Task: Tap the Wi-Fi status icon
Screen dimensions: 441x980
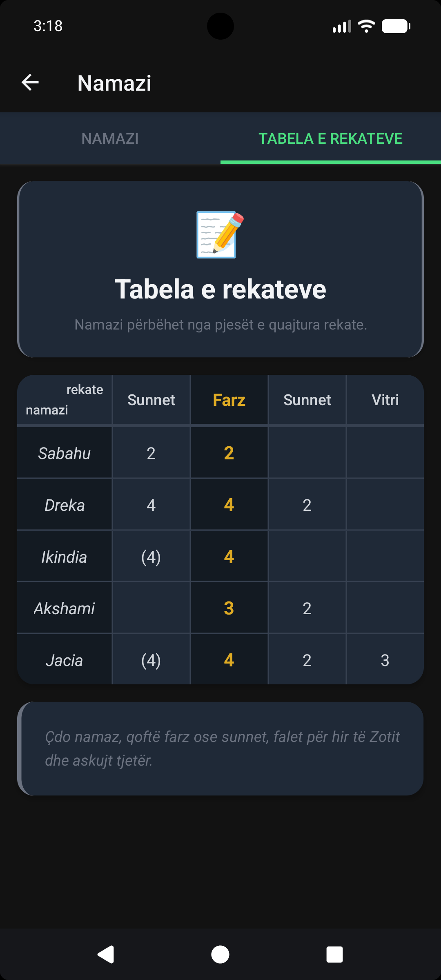Action: click(366, 26)
